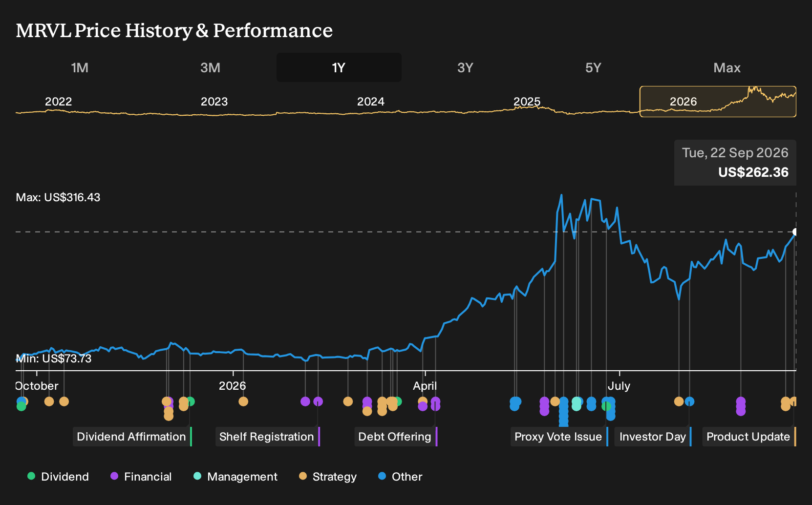Click the MRVL Price History & Performance heading
Viewport: 812px width, 505px height.
(x=174, y=30)
